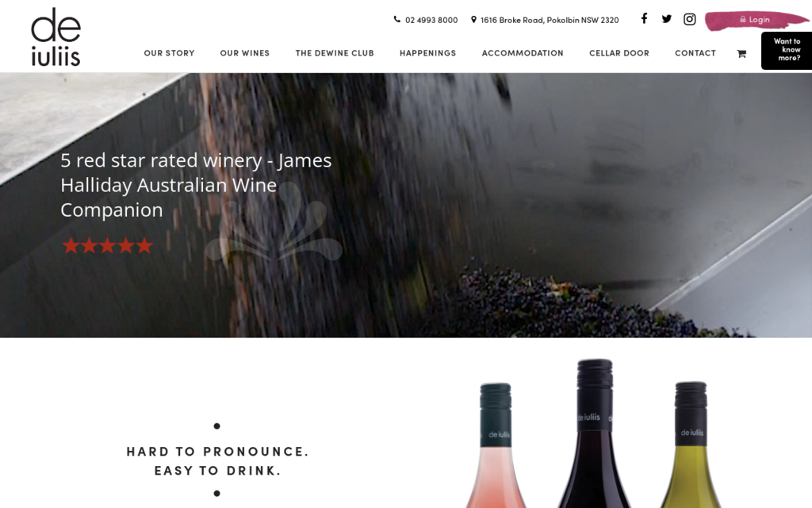Screen dimensions: 812x508
Task: Click the red five-star rating
Action: coord(107,245)
